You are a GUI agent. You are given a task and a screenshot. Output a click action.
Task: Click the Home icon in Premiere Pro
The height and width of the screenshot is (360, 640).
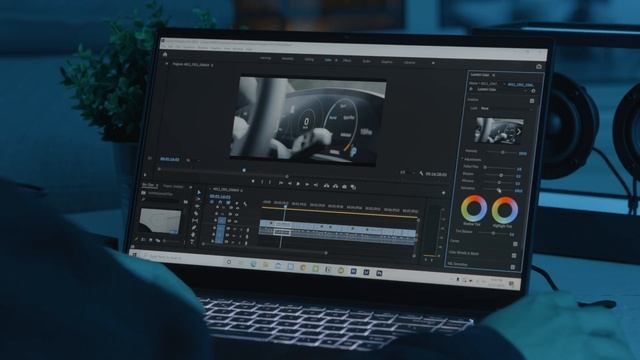pos(165,54)
